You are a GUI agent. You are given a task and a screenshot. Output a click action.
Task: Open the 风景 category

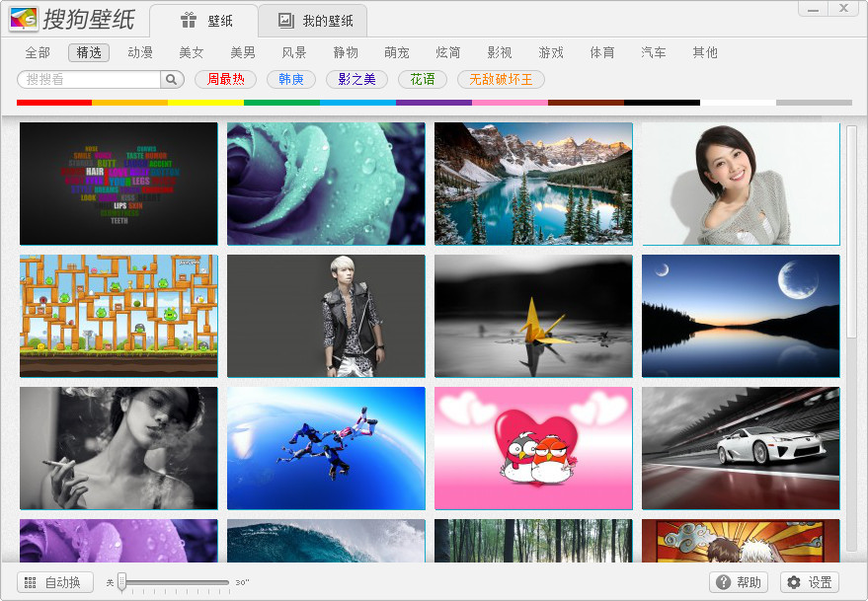[294, 52]
